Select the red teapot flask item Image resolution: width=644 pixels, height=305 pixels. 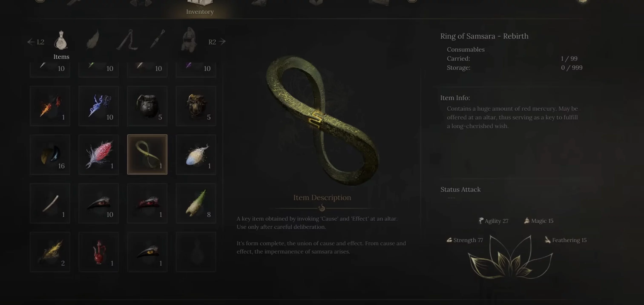click(99, 252)
